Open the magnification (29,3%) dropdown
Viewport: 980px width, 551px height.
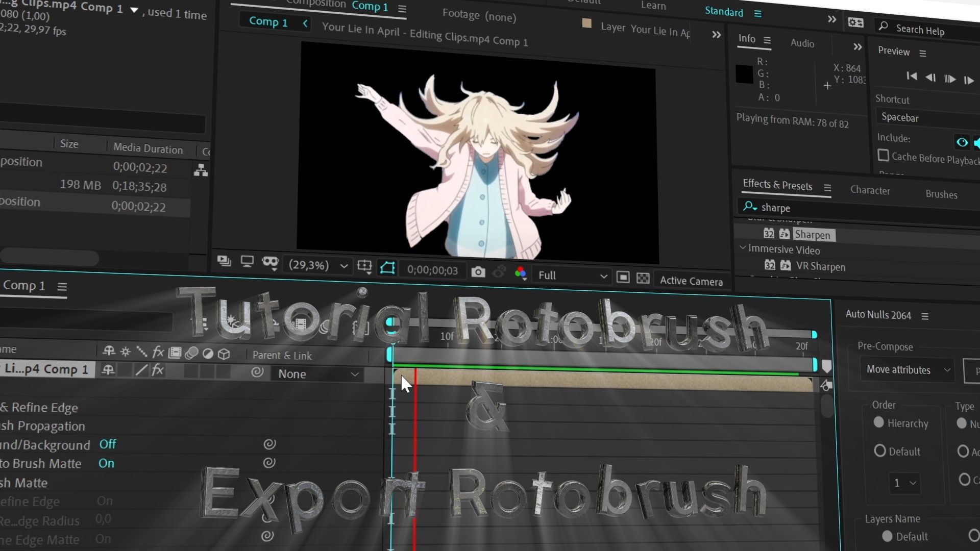pos(318,265)
